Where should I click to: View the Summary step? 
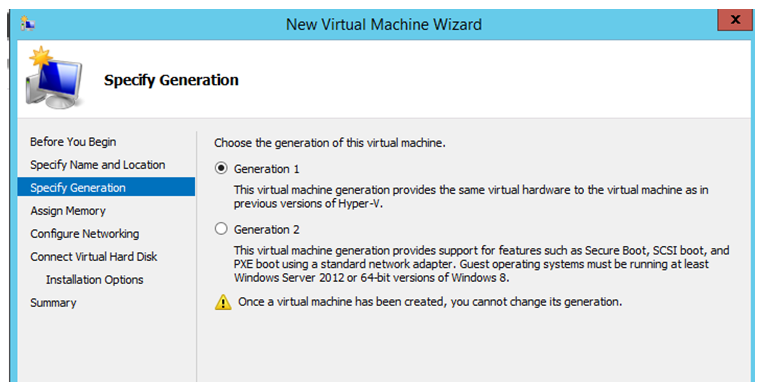point(53,303)
